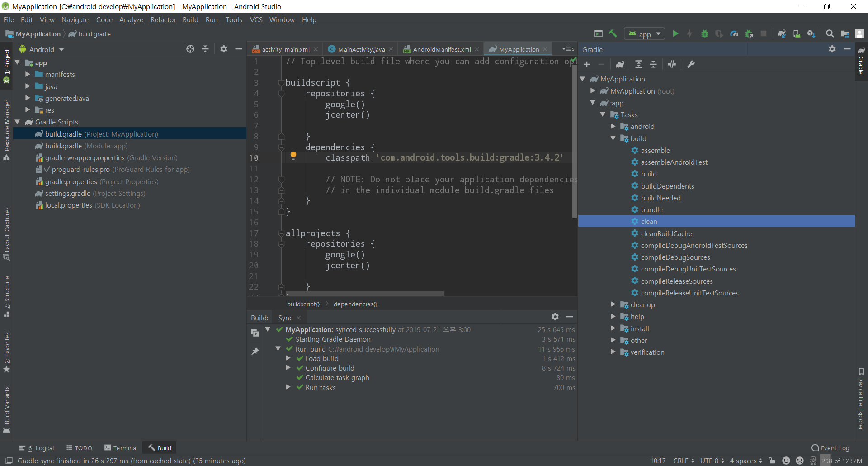The image size is (868, 466).
Task: Click the Make Project hammer icon
Action: pyautogui.click(x=613, y=33)
